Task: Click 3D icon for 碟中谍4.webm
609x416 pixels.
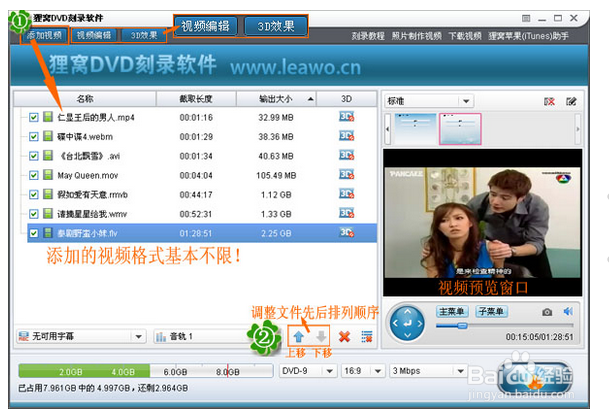Action: (x=346, y=136)
